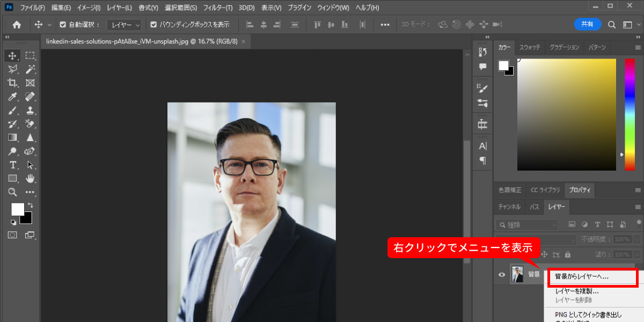Switch to the チャンネル tab
644x322 pixels.
(509, 207)
